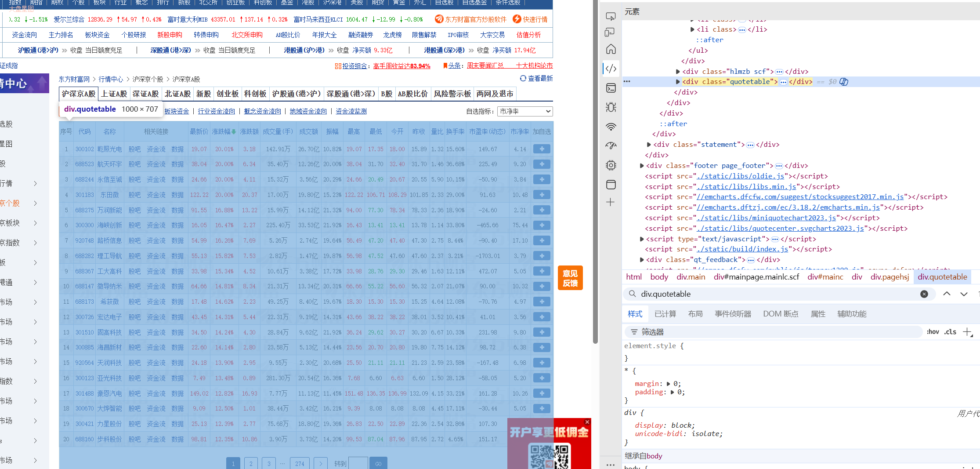Expand the margin shorthand property triangle
Screen dimensions: 980x469
[669, 384]
